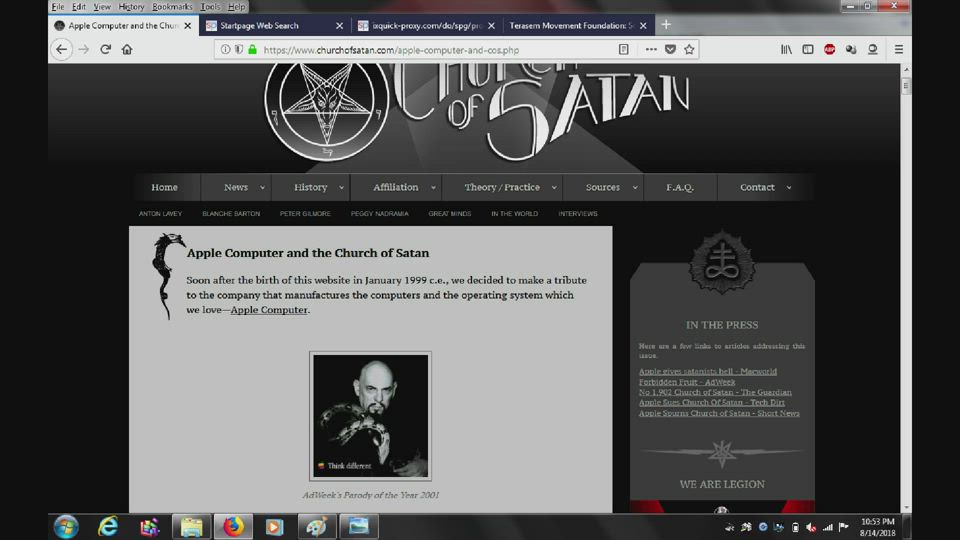Click the Anton LaVey Think Different image
Image resolution: width=960 pixels, height=540 pixels.
click(x=370, y=415)
